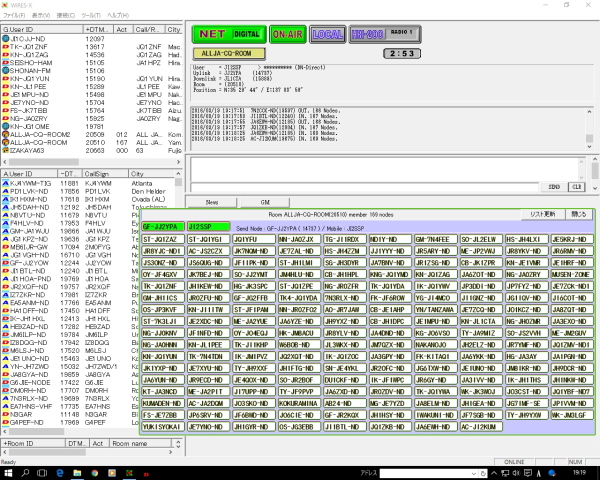Select the green GF-JJ2YPA node tile
Image resolution: width=600 pixels, height=480 pixels.
click(x=163, y=227)
